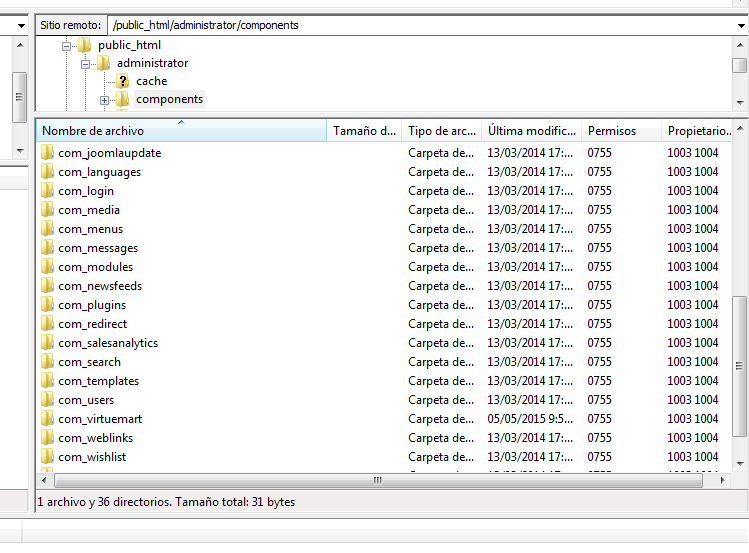Viewport: 749px width, 553px height.
Task: Click the com_plugins folder icon
Action: click(47, 305)
